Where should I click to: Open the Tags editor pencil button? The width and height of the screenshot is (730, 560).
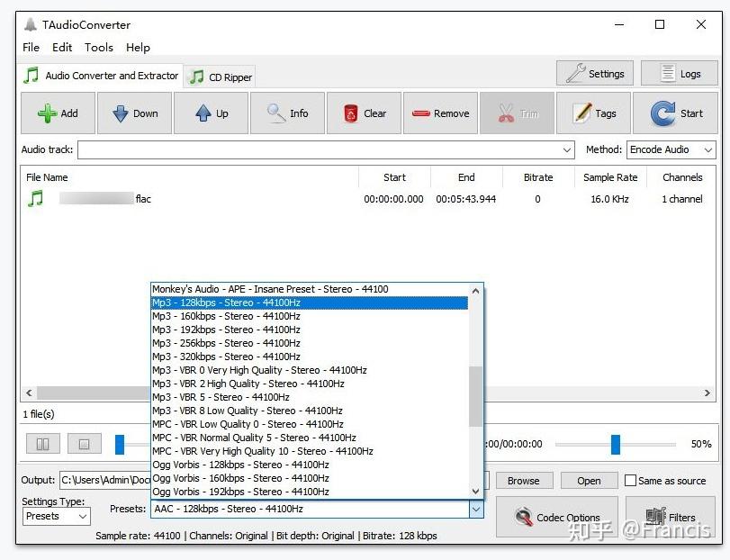coord(593,113)
